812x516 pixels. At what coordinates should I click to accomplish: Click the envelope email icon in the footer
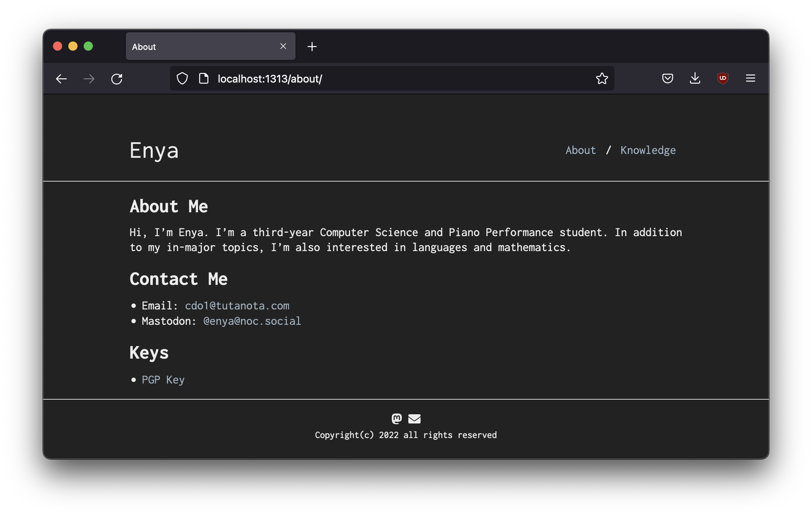(x=414, y=418)
